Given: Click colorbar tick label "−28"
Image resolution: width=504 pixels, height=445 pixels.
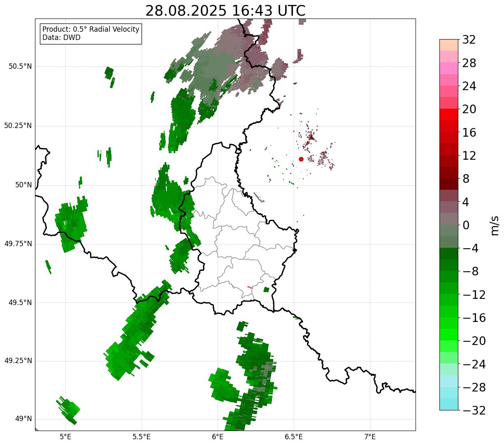Looking at the screenshot, I should [474, 387].
